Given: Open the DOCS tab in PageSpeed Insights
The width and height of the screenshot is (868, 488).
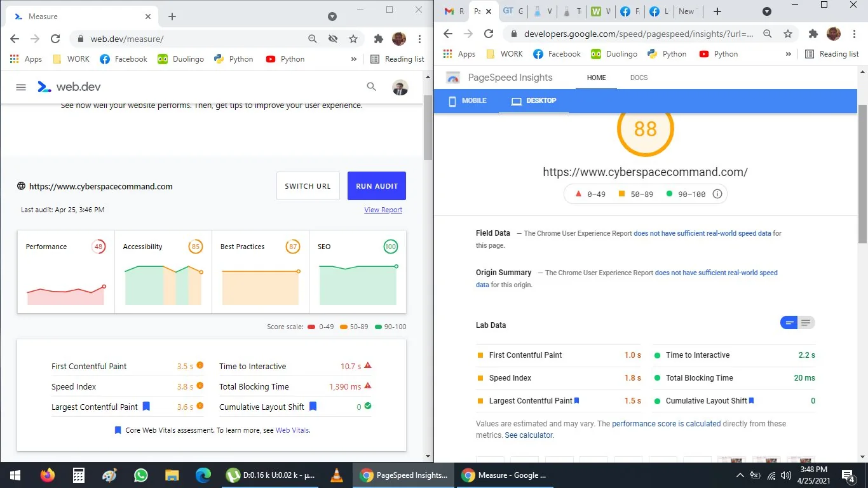Looking at the screenshot, I should click(639, 78).
